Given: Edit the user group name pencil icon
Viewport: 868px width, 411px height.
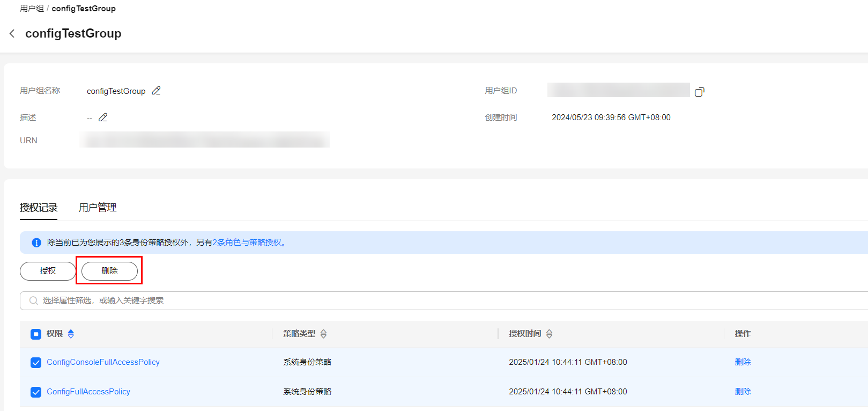Looking at the screenshot, I should [x=156, y=91].
